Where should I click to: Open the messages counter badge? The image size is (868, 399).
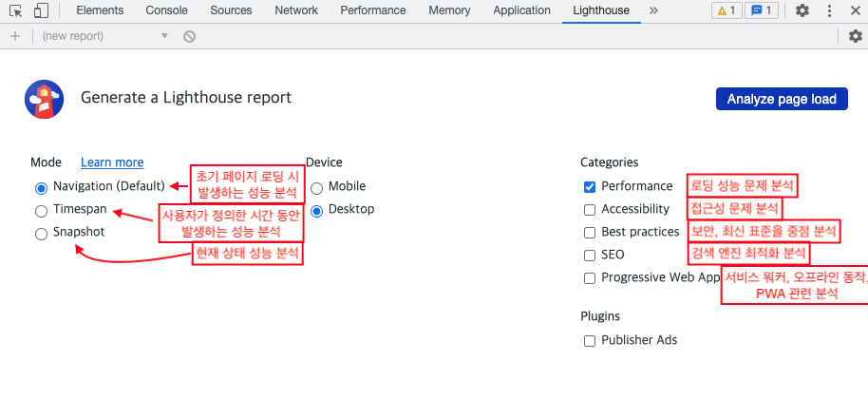pos(761,10)
